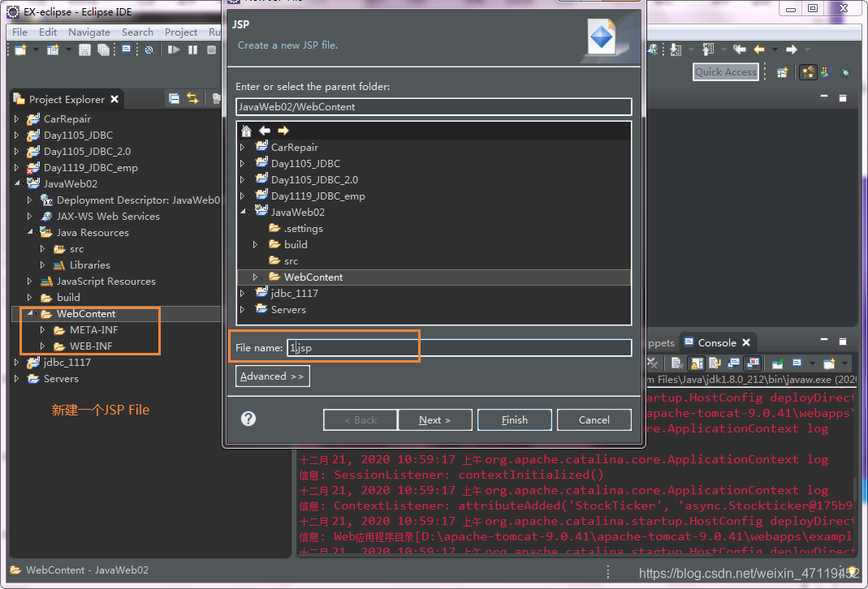
Task: Click the Forward navigation arrow in toolbar
Action: 792,49
